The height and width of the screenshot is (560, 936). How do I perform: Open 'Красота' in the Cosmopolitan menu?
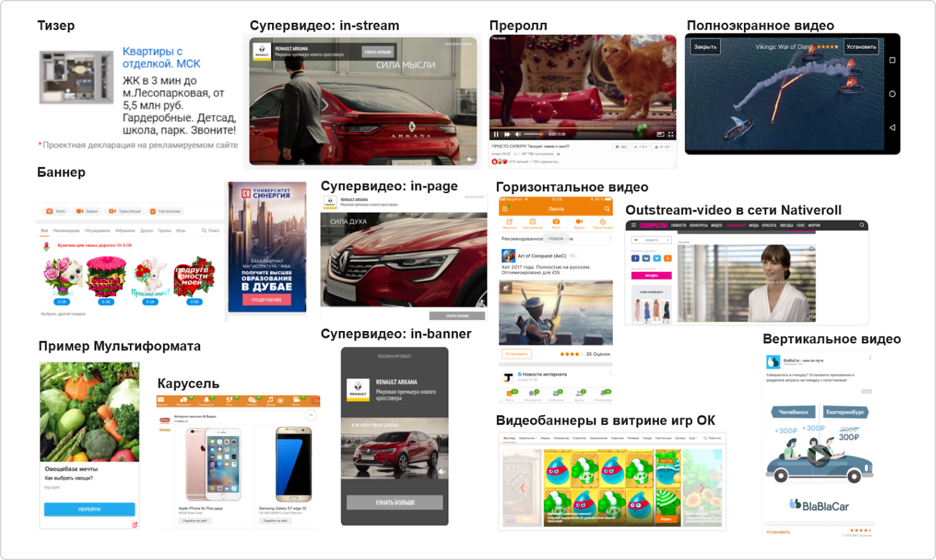tap(769, 225)
